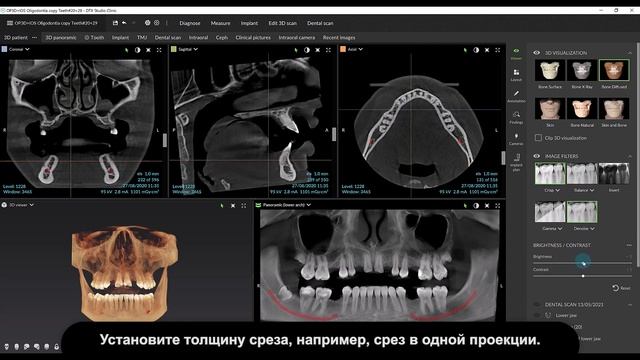Adjust the Brightness slider
This screenshot has width=640, height=360.
(582, 263)
